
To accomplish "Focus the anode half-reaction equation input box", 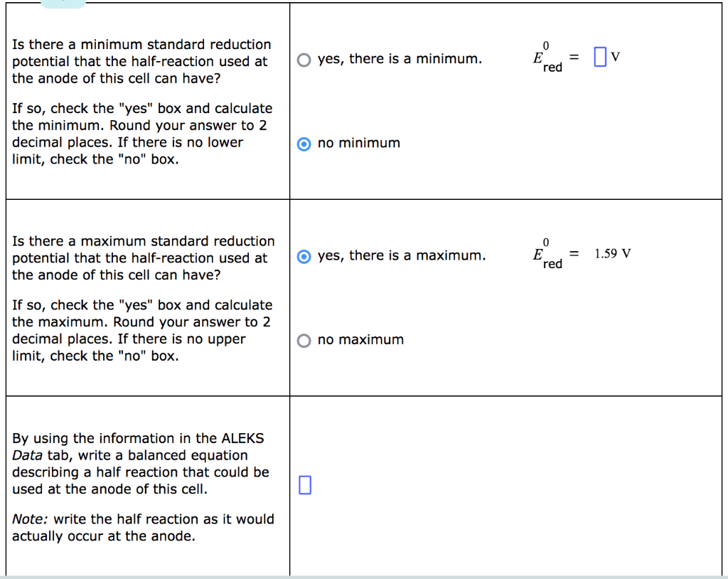I will pyautogui.click(x=304, y=484).
